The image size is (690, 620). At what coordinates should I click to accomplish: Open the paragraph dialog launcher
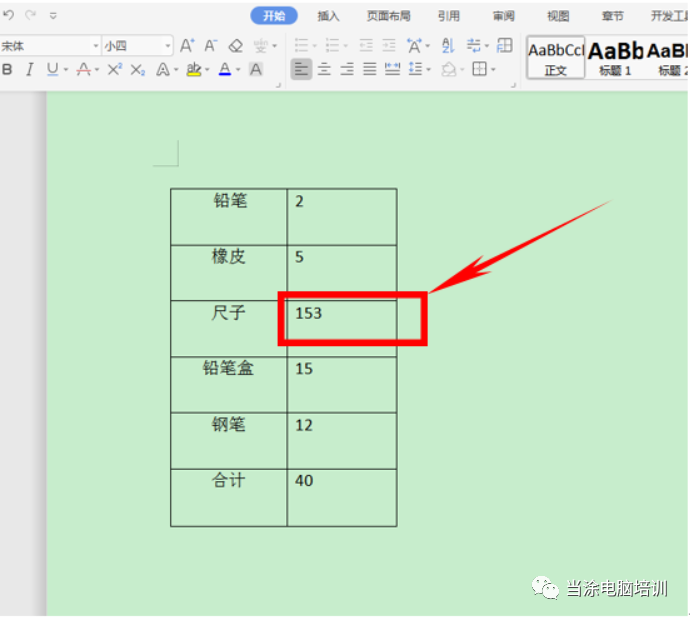513,84
